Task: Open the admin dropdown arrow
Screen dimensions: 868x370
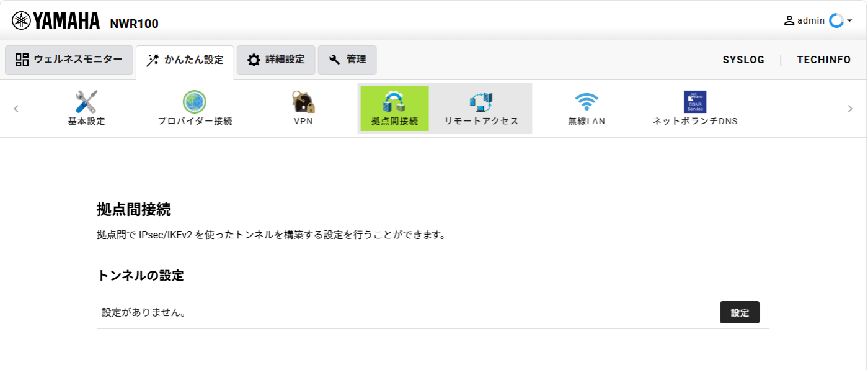Action: coord(849,21)
